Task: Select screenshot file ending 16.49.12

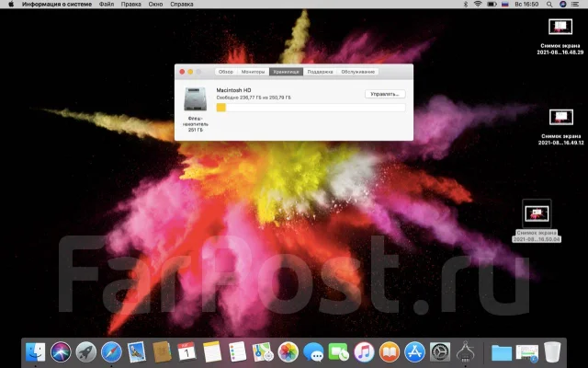Action: point(561,127)
